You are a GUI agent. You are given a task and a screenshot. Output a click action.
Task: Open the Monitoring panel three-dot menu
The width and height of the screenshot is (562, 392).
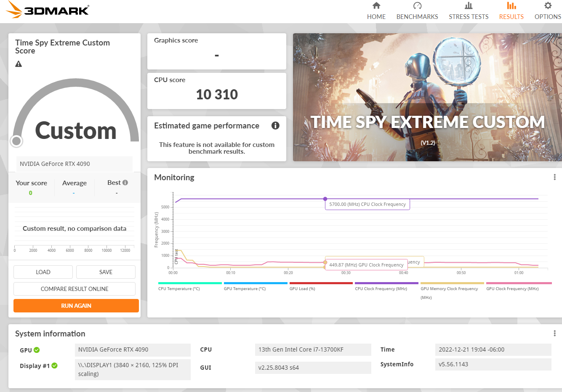coord(554,177)
